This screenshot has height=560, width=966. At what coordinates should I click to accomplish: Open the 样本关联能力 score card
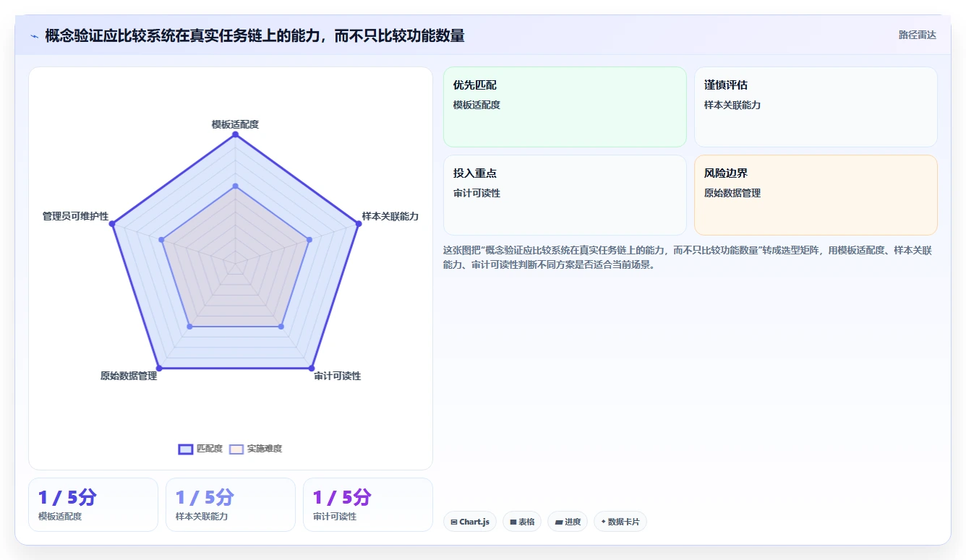[x=231, y=504]
